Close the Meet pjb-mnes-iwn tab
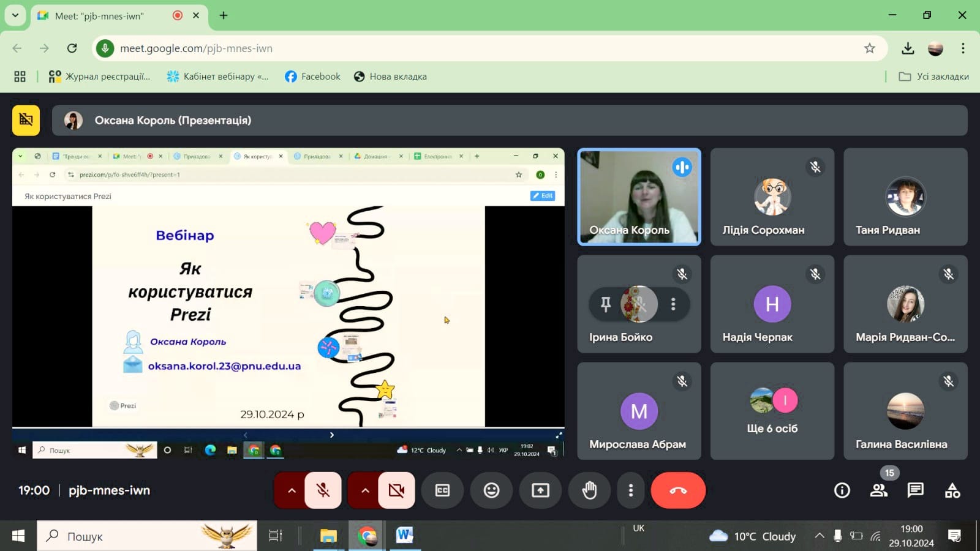The image size is (980, 551). (x=196, y=15)
